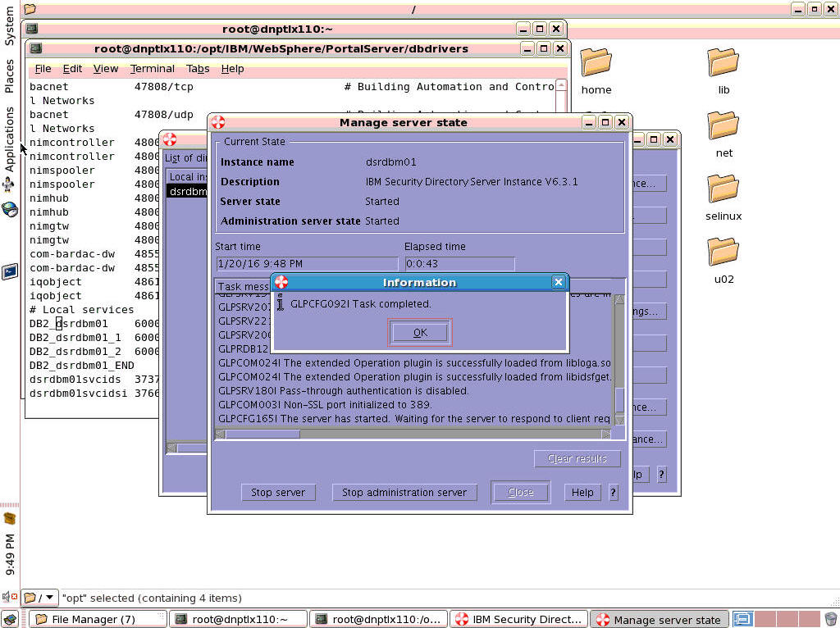The image size is (840, 628).
Task: Expand the Places panel menu
Action: pyautogui.click(x=9, y=75)
